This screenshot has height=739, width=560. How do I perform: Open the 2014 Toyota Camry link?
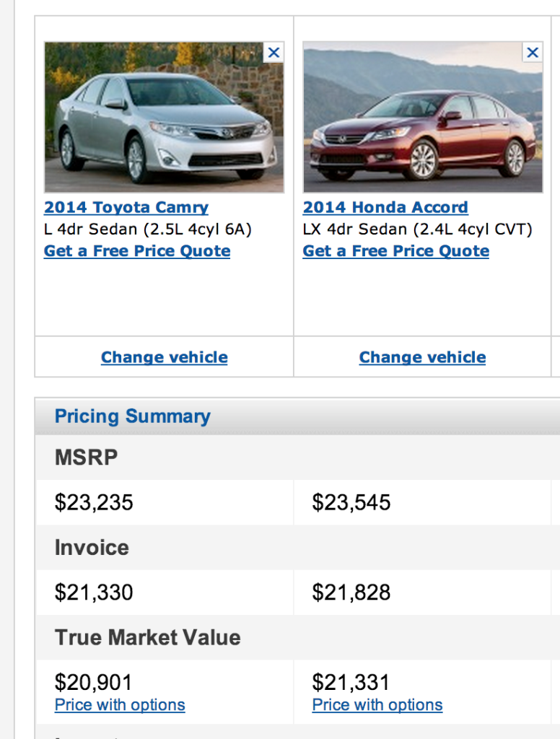[126, 207]
